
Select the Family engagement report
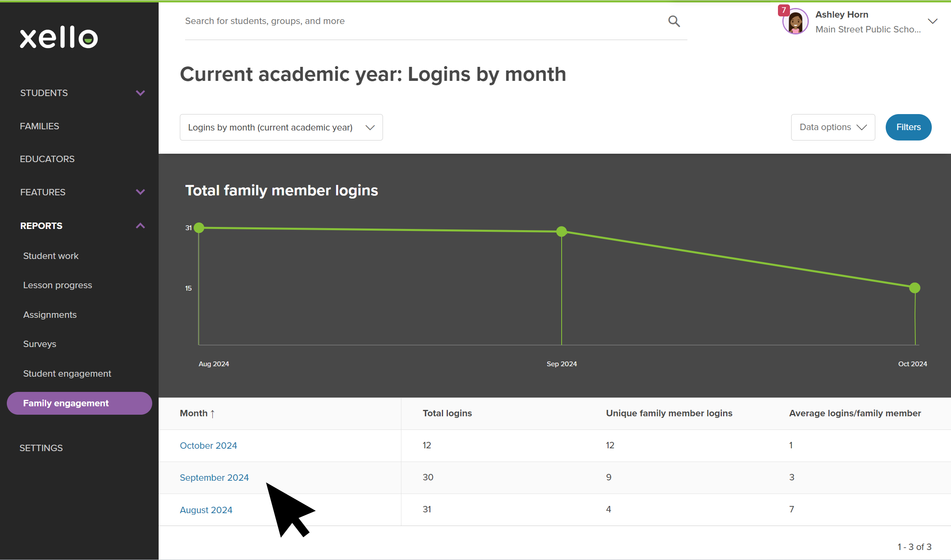click(79, 403)
